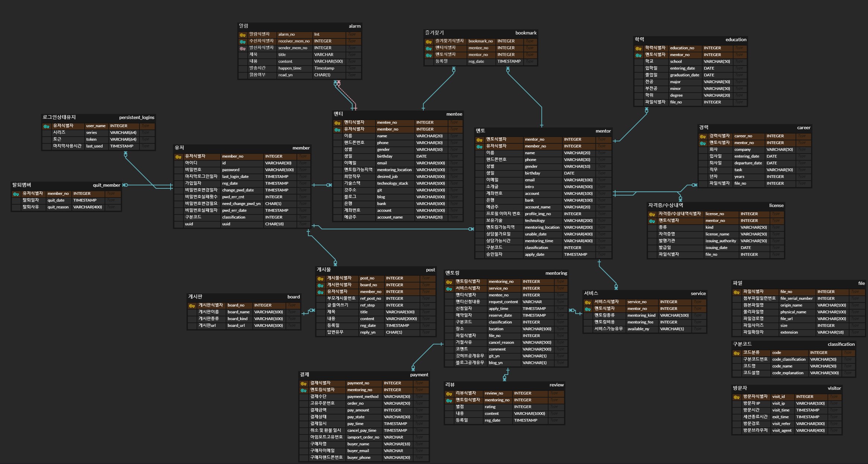
Task: Click VARCHAR(2000) type of post content column
Action: tap(401, 319)
